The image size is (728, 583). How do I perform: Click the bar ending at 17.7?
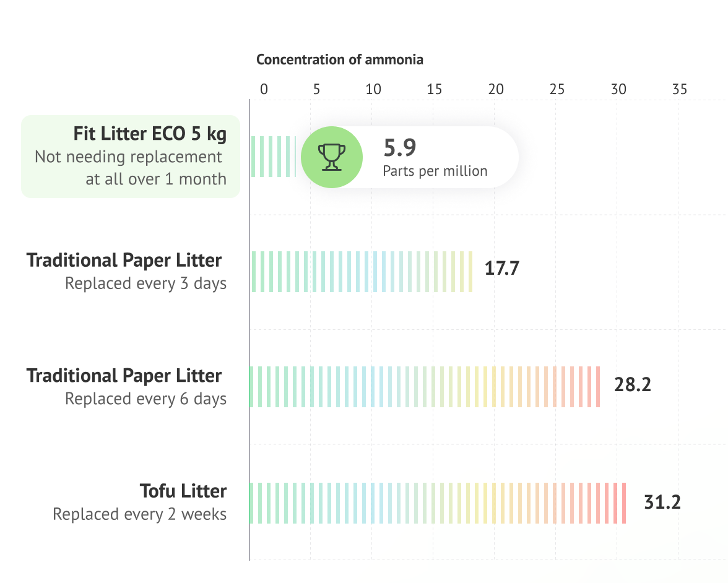coord(362,272)
